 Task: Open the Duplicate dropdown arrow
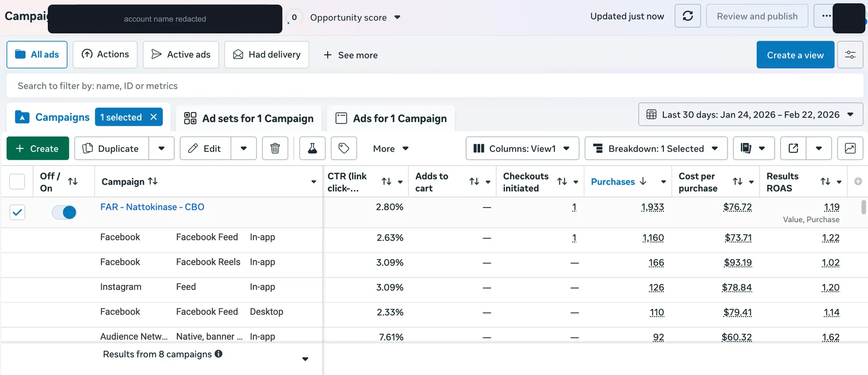[162, 148]
